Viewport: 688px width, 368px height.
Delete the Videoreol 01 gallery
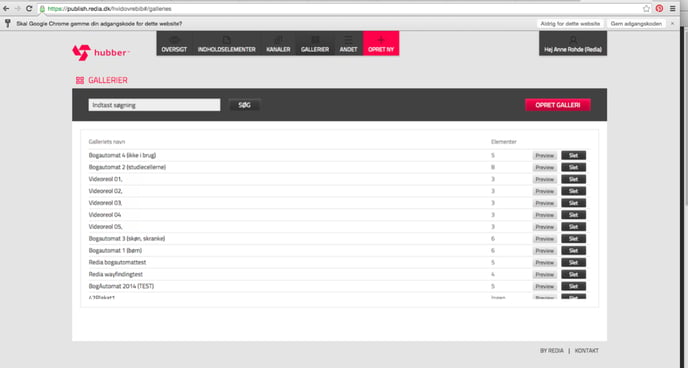573,179
